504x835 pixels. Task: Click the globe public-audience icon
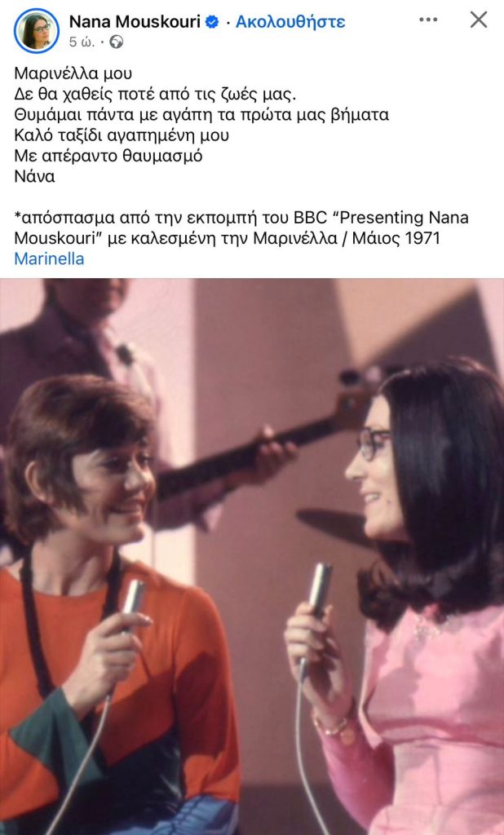click(x=116, y=42)
